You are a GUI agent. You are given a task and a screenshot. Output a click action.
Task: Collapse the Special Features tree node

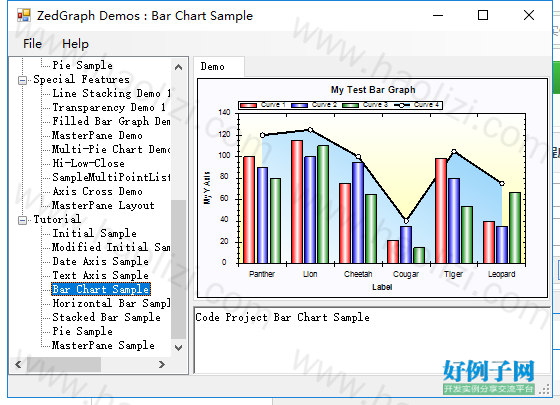tap(22, 80)
